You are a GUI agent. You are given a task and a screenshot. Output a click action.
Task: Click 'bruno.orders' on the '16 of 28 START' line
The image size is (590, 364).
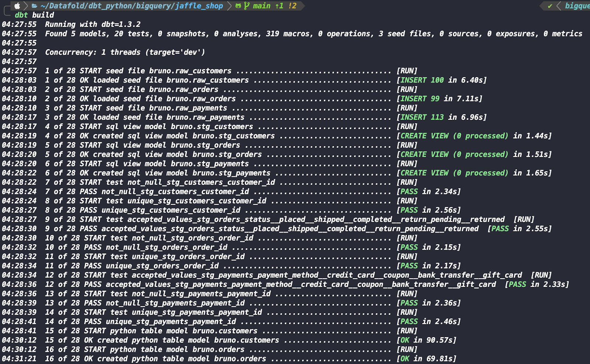(x=218, y=349)
